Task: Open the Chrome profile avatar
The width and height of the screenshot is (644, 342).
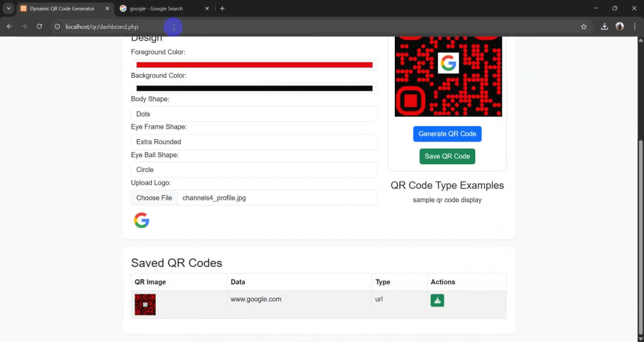Action: coord(620,26)
